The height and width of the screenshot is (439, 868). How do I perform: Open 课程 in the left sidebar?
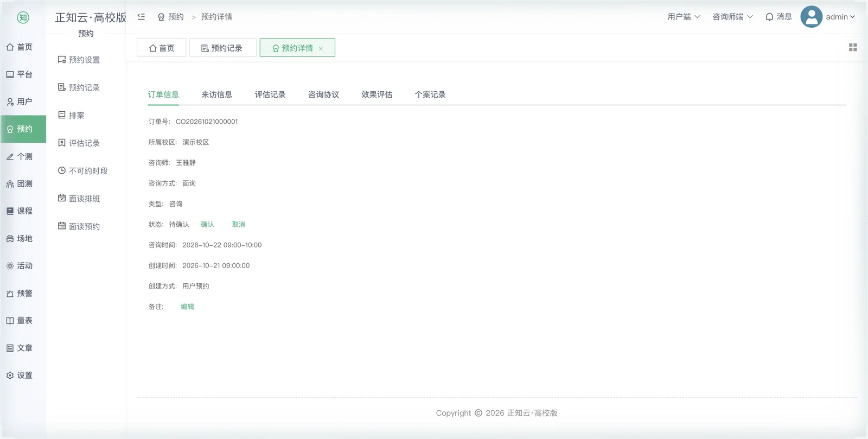click(20, 211)
